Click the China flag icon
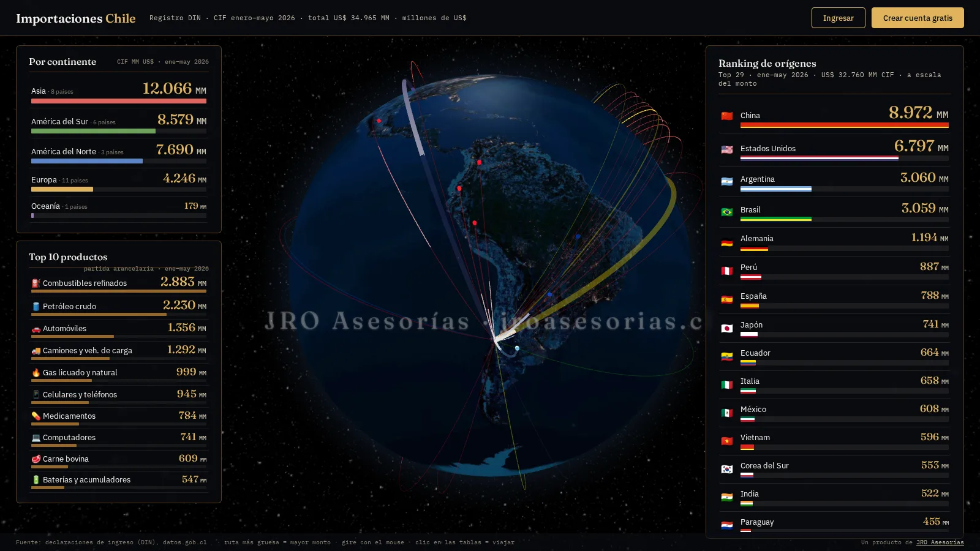980x551 pixels. [x=727, y=116]
